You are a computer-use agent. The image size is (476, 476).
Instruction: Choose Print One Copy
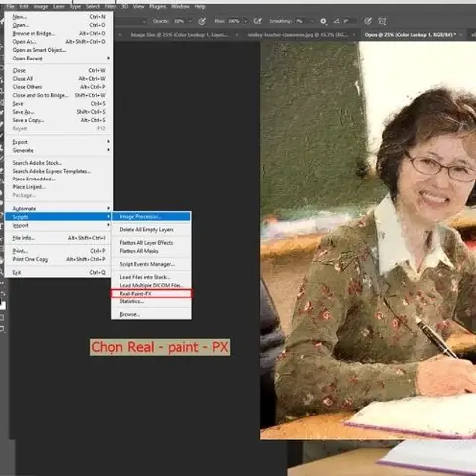[x=59, y=259]
